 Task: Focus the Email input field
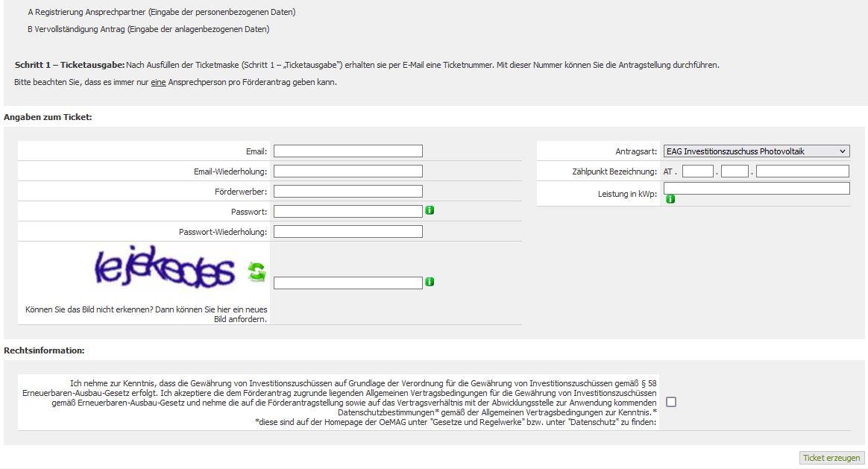click(x=348, y=151)
